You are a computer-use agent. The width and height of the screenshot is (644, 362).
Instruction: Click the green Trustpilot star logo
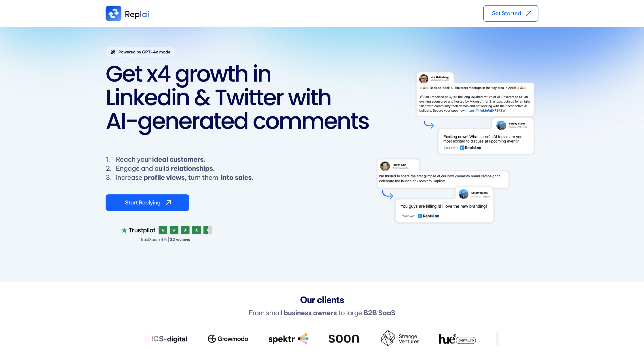point(124,230)
